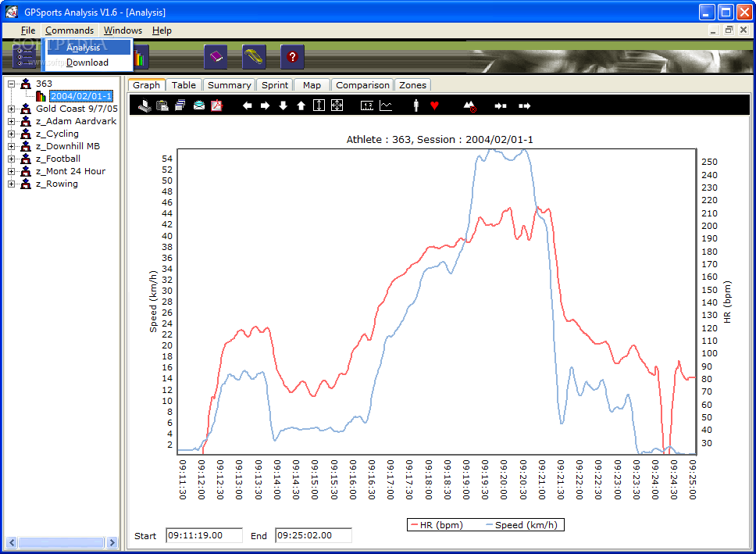Open the File menu

click(28, 30)
